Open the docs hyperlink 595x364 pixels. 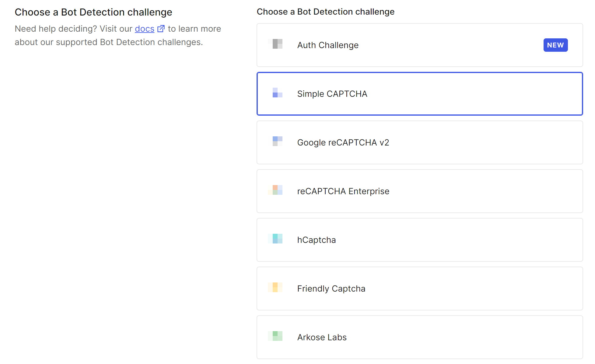(144, 29)
